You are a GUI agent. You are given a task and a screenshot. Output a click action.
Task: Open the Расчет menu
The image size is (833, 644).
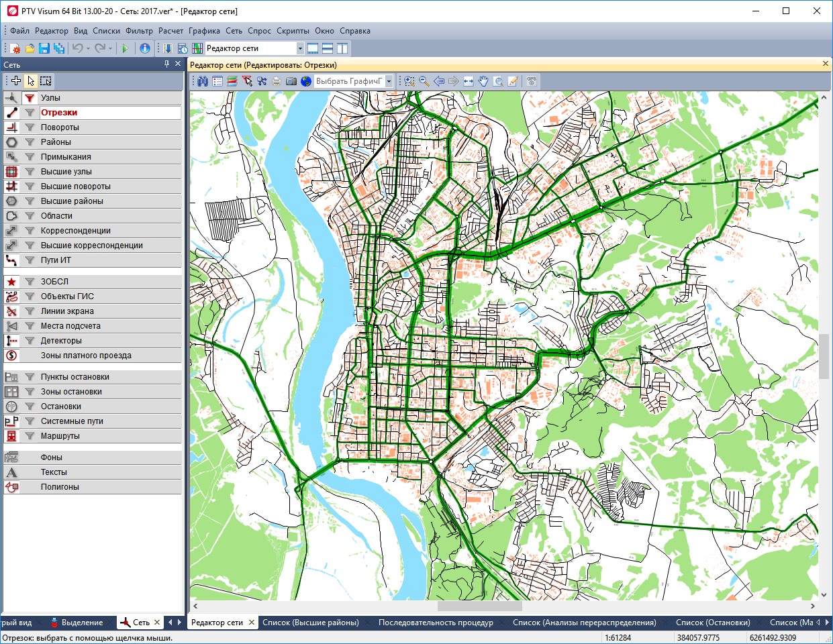point(170,31)
